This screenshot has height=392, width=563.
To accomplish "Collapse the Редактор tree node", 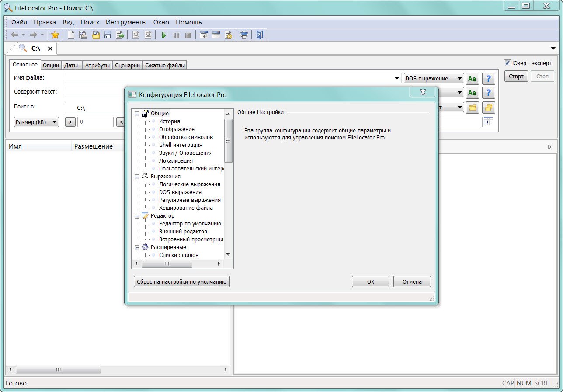I will 137,216.
